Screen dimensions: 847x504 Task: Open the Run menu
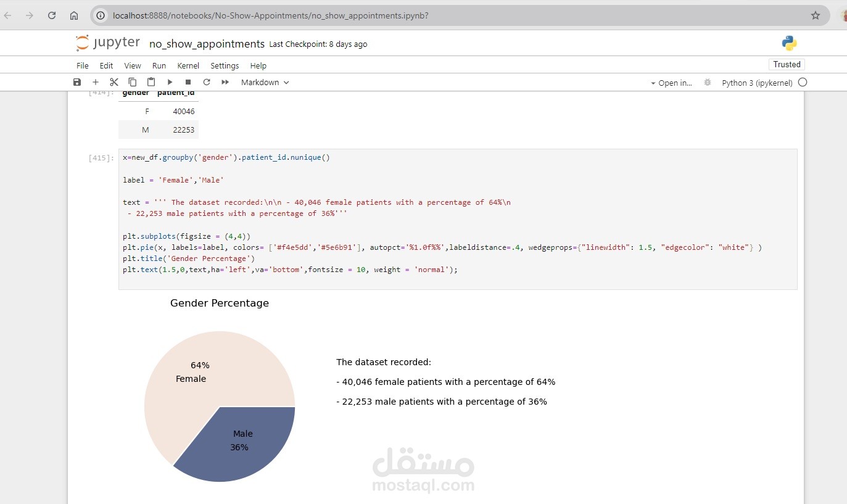[159, 65]
